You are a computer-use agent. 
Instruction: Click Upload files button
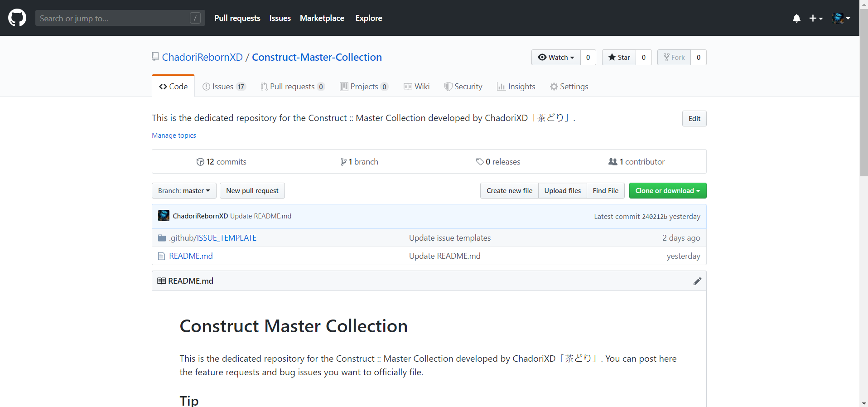[x=563, y=191]
